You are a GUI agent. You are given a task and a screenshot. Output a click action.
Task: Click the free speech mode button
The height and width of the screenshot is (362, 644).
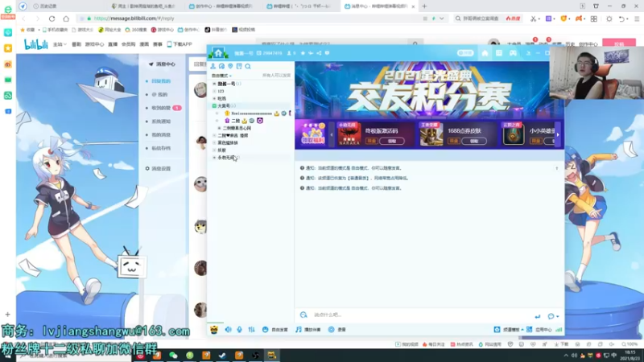275,330
